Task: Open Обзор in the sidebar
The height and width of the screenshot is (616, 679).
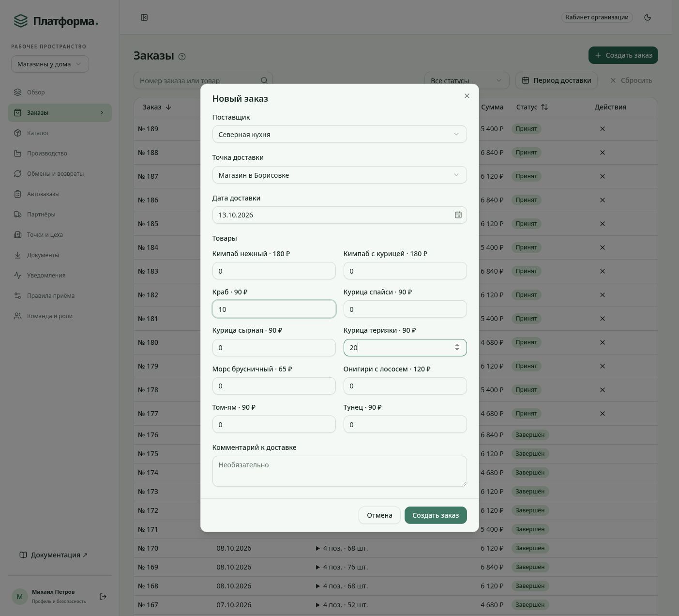Action: coord(60,92)
